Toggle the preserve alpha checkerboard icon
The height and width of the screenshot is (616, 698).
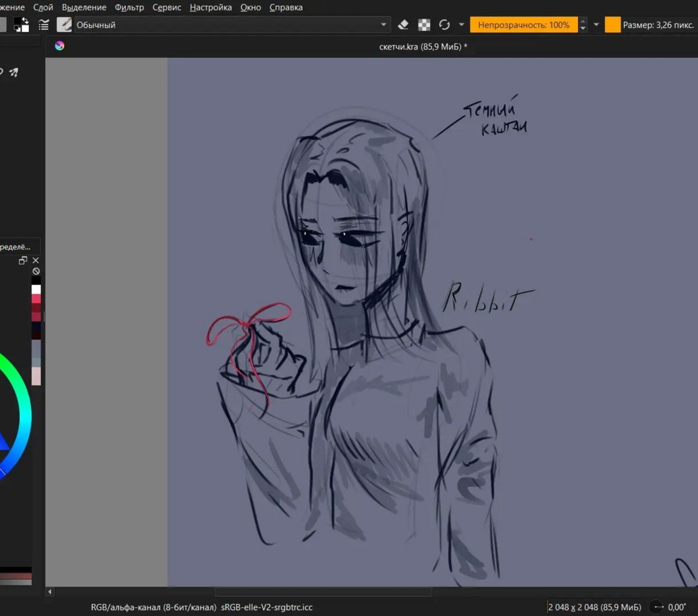pyautogui.click(x=425, y=25)
